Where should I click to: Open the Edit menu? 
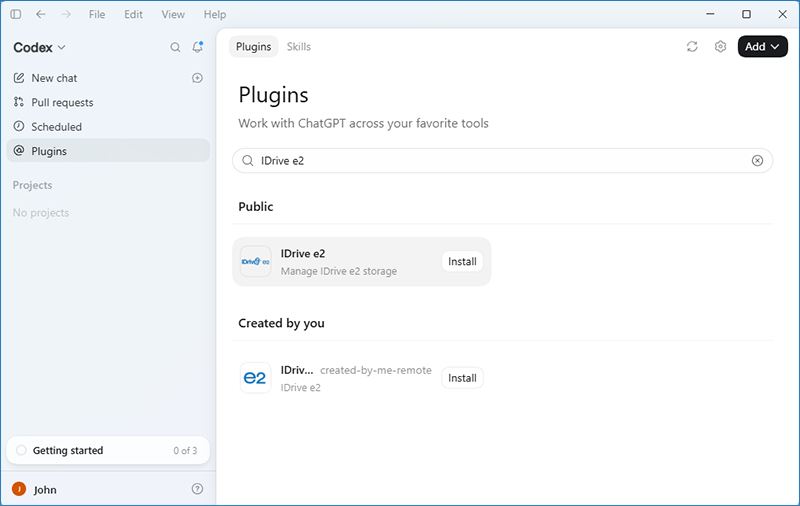133,14
